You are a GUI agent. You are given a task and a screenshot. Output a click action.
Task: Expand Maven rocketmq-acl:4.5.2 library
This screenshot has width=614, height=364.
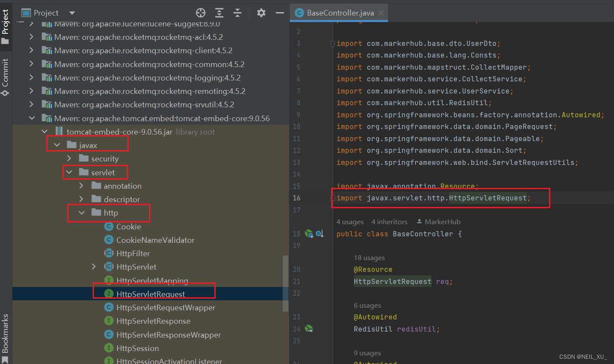[31, 37]
